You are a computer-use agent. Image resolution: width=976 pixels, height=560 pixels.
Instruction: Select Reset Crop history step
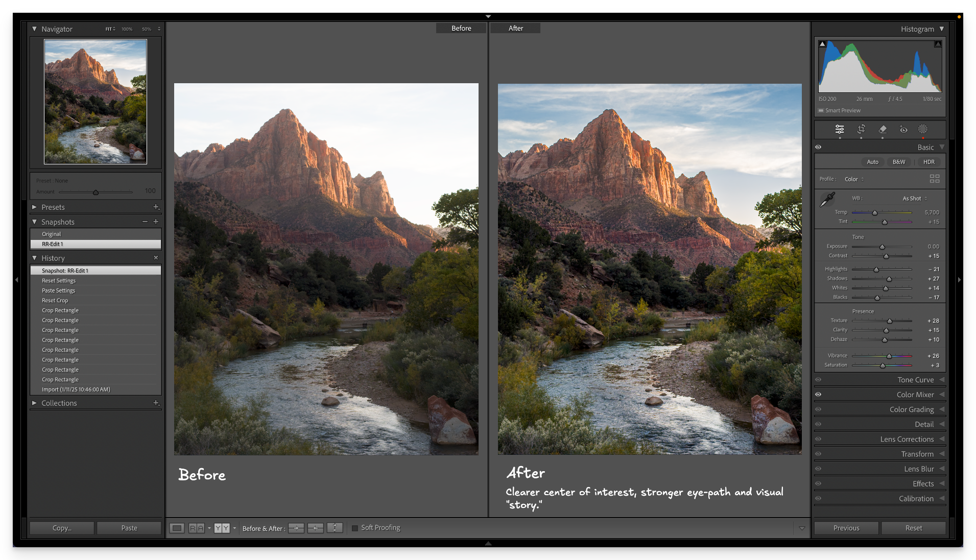[96, 301]
